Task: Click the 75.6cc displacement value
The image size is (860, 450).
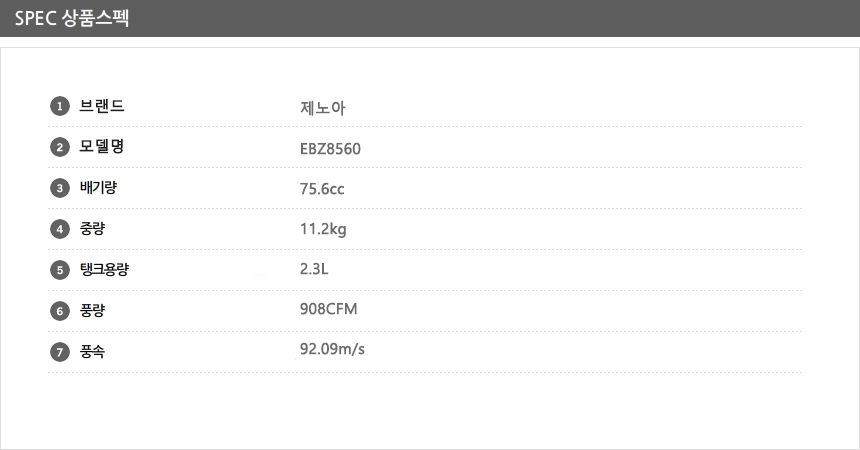Action: (x=322, y=189)
